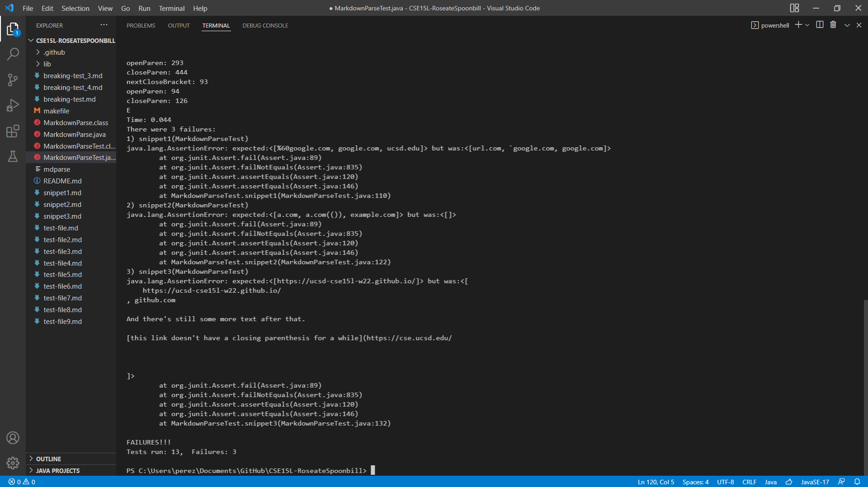Open the Extensions view
The height and width of the screenshot is (487, 868).
point(13,131)
